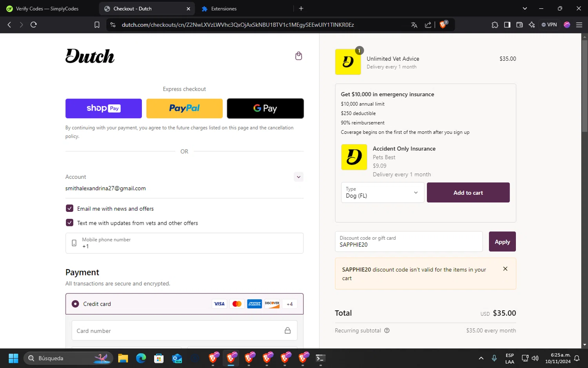
Task: Close the Checkout - Dutch tab
Action: (188, 9)
